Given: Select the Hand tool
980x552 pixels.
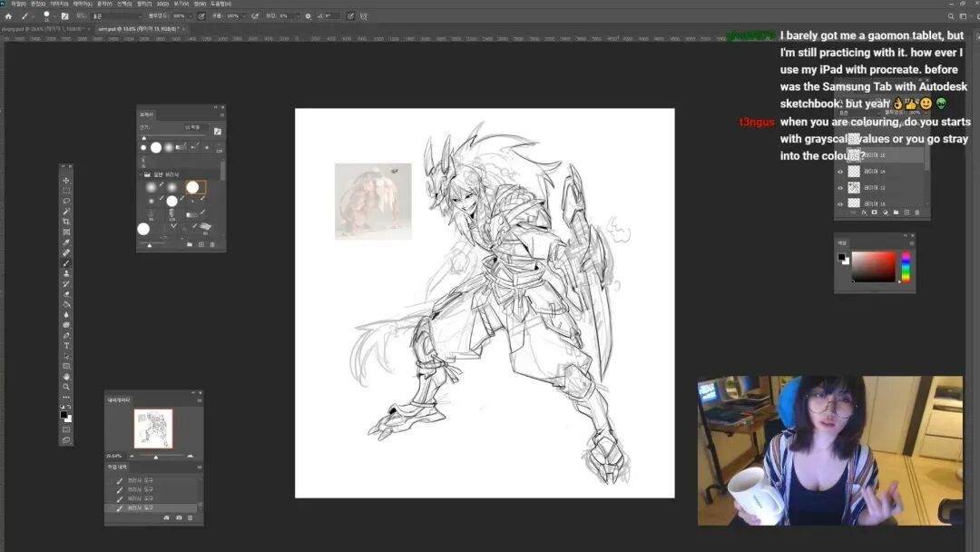Looking at the screenshot, I should (66, 376).
